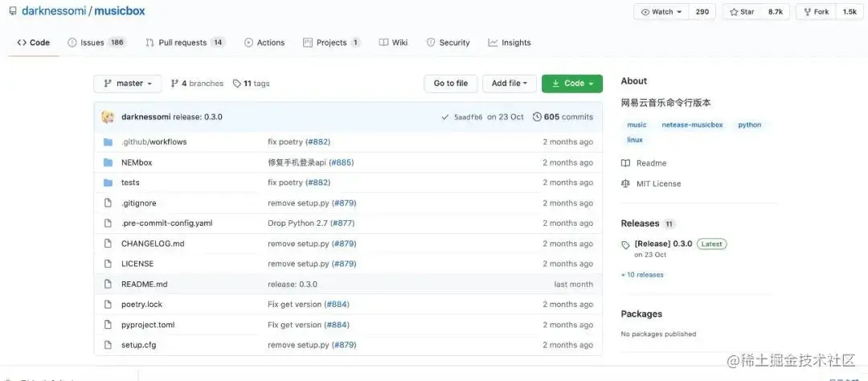Open pull request #877 in Drop Python 2.7
This screenshot has width=868, height=381.
342,223
